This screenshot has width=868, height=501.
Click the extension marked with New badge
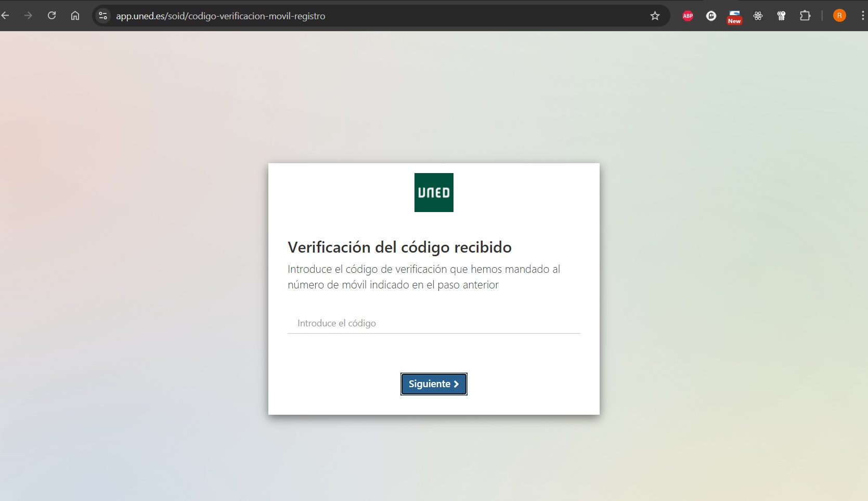pyautogui.click(x=734, y=16)
